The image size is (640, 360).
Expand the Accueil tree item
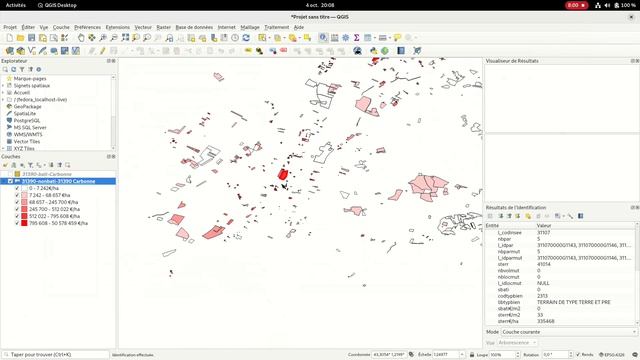tap(3, 92)
